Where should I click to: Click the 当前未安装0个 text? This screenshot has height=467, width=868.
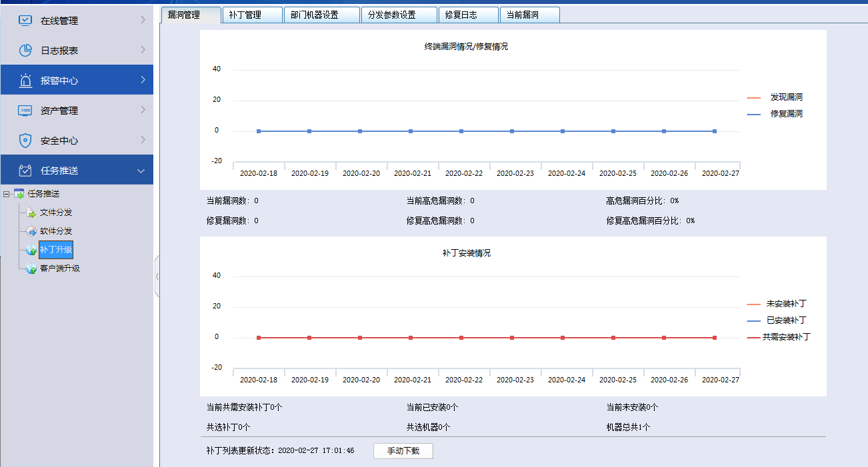pos(633,407)
